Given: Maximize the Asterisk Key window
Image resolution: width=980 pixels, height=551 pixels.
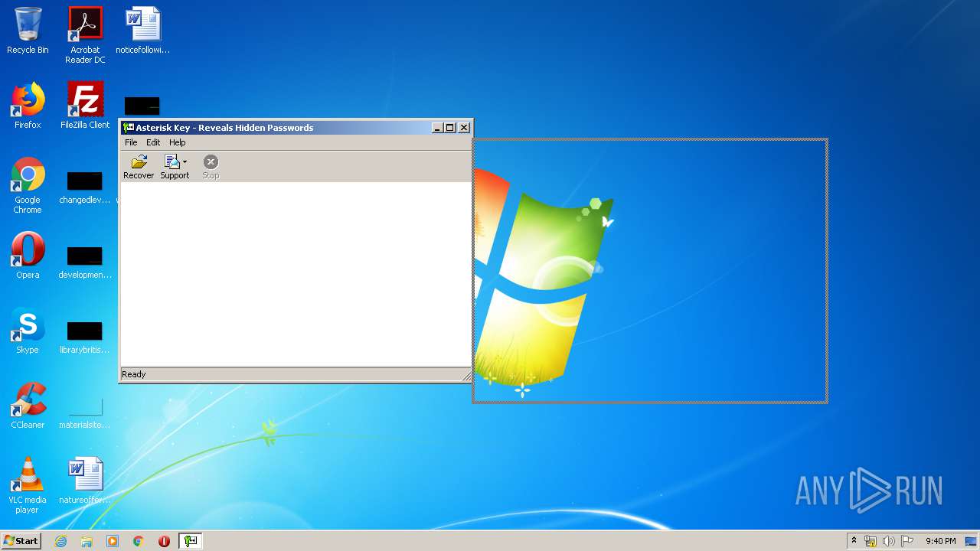Looking at the screenshot, I should coord(450,128).
